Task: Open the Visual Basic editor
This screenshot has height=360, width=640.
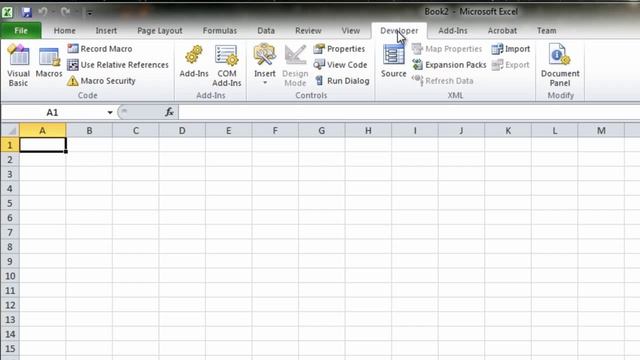Action: [x=18, y=65]
